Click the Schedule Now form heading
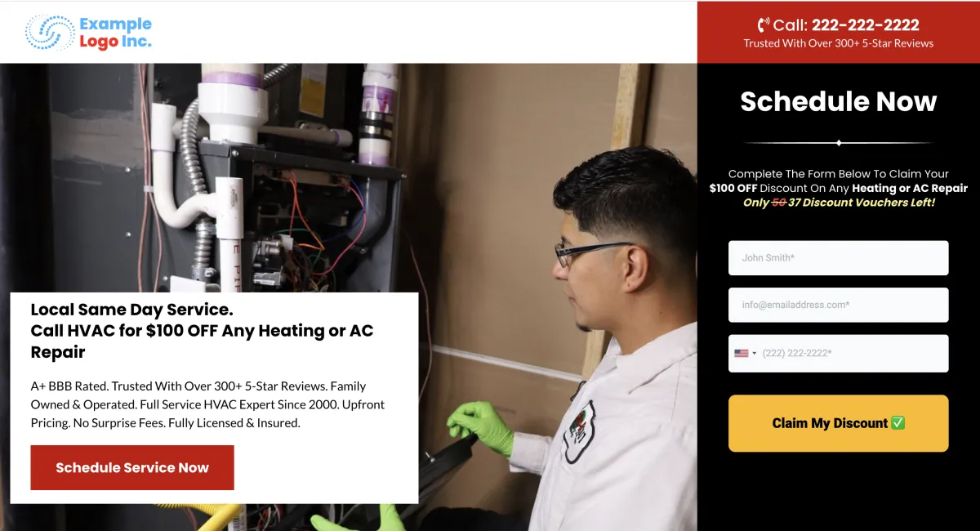The image size is (980, 531). pyautogui.click(x=839, y=101)
